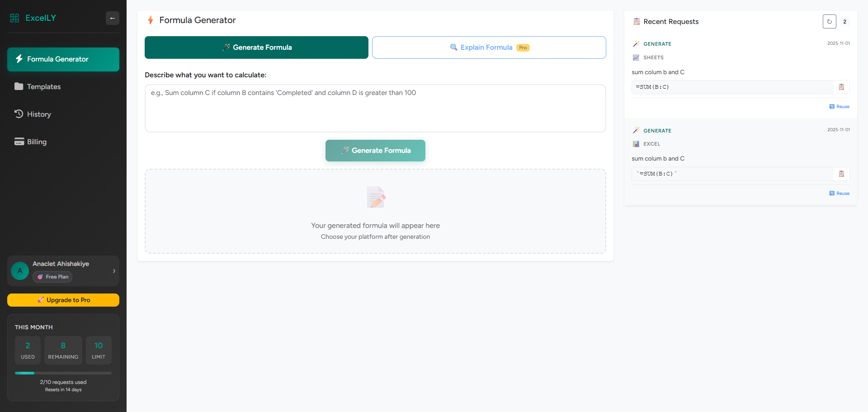Open Billing via the card icon
The height and width of the screenshot is (412, 868).
click(x=19, y=142)
